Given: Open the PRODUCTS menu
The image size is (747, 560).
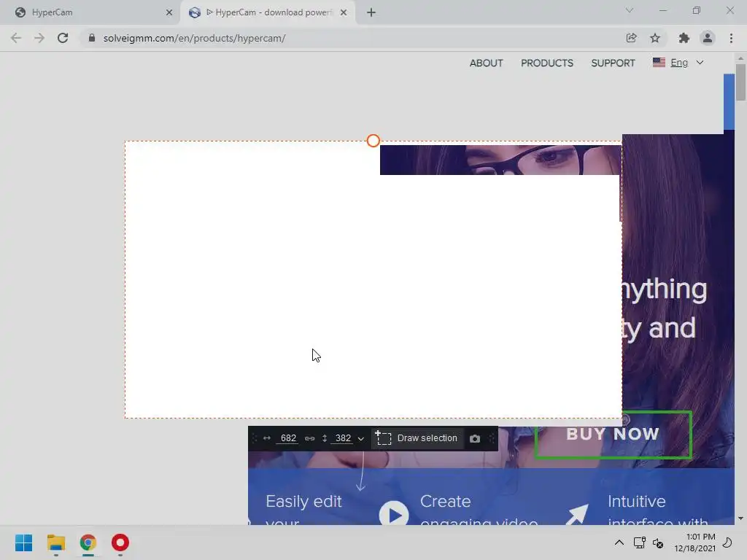Looking at the screenshot, I should 547,63.
